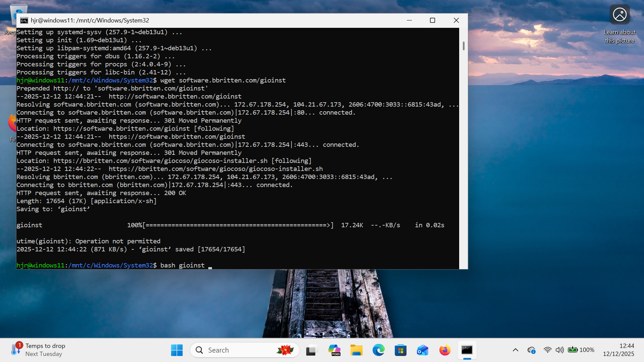Open the clock and date flyout
This screenshot has height=362, width=644.
[x=619, y=350]
